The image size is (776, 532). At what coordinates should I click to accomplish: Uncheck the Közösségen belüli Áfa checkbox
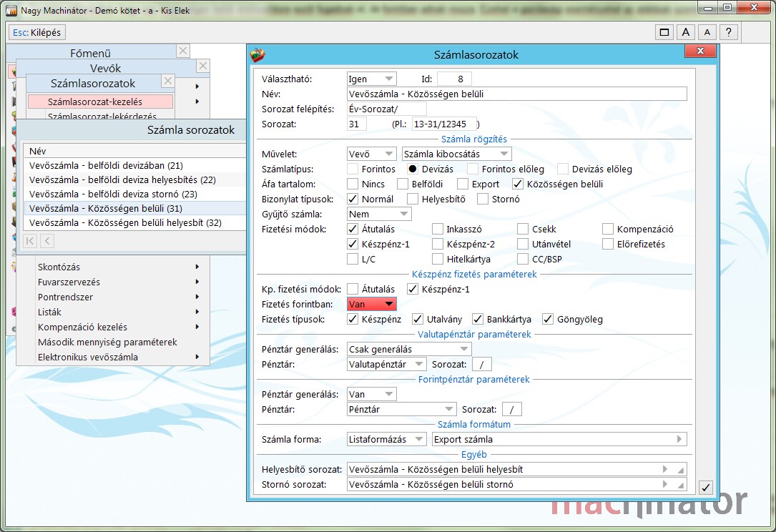point(518,184)
